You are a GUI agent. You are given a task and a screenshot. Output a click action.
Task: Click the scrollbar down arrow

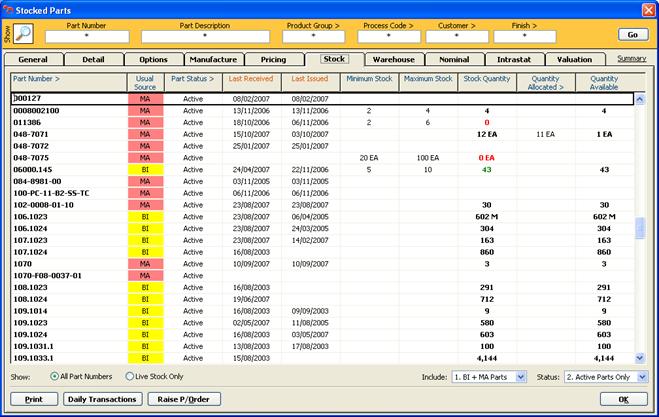(640, 358)
